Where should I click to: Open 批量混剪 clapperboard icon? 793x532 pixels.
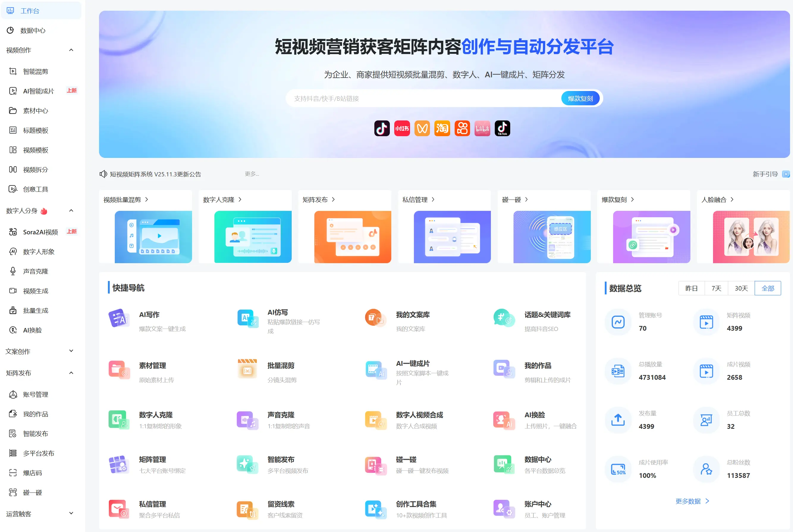pos(247,369)
